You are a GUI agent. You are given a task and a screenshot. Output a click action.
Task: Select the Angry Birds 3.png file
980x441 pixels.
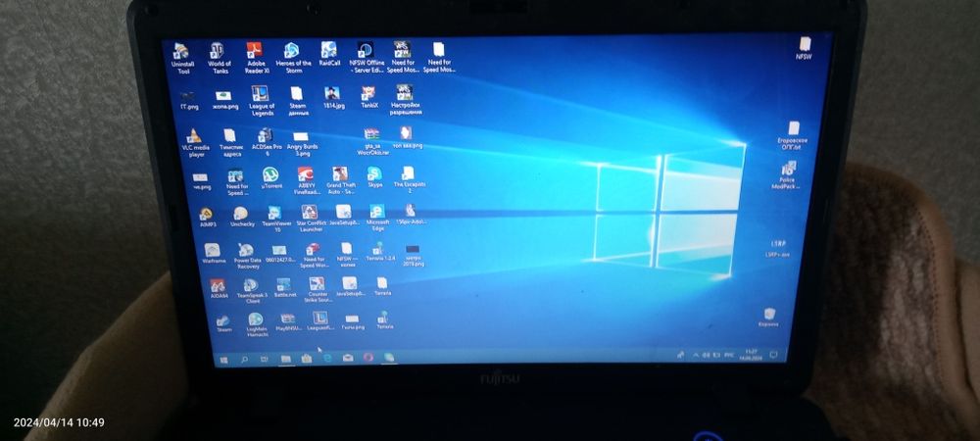tap(302, 144)
